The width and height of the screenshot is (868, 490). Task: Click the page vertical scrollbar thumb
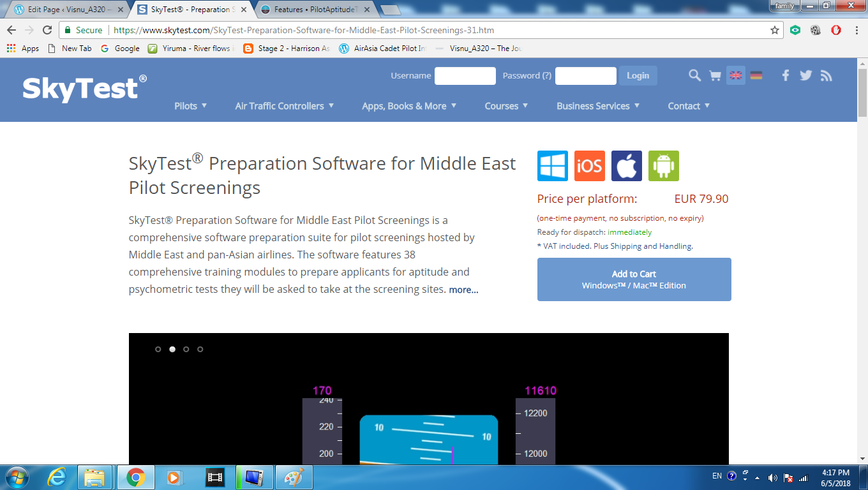pyautogui.click(x=862, y=93)
